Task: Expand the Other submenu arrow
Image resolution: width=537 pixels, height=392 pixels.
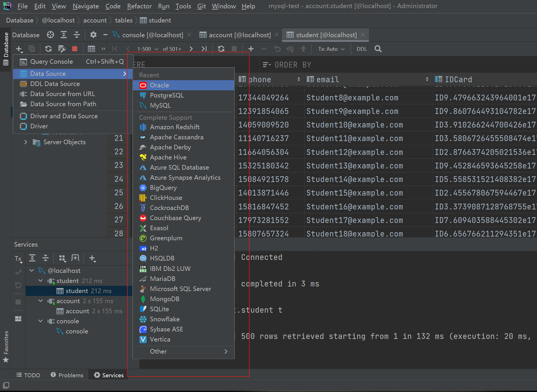Action: pos(226,351)
